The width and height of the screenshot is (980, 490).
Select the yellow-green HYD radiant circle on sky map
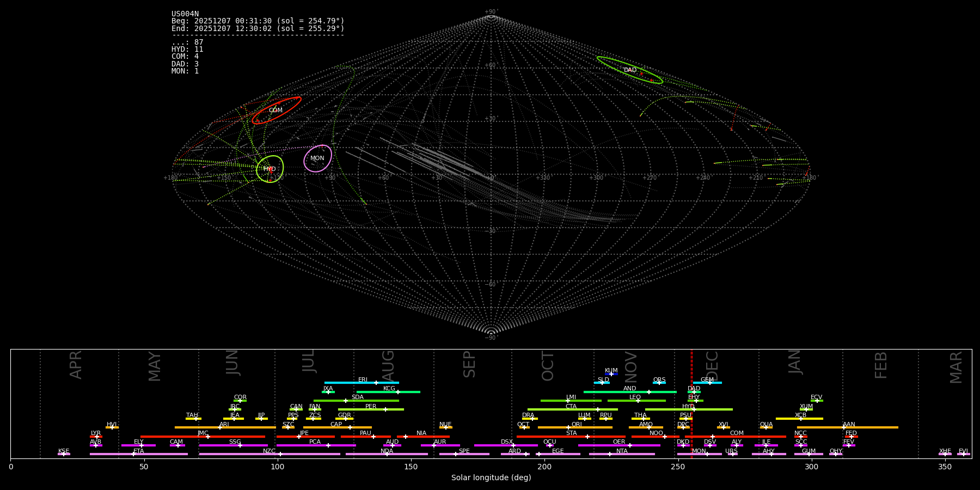(x=270, y=169)
